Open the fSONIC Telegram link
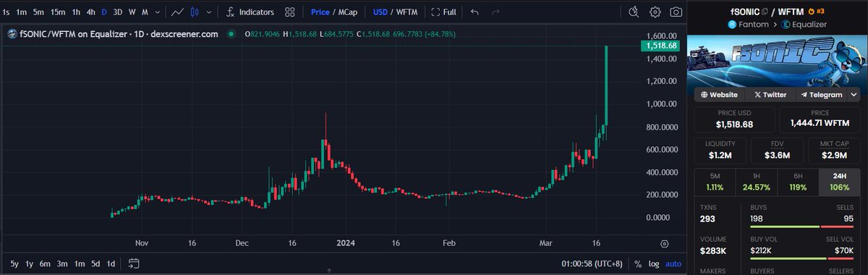The image size is (868, 275). pyautogui.click(x=822, y=95)
